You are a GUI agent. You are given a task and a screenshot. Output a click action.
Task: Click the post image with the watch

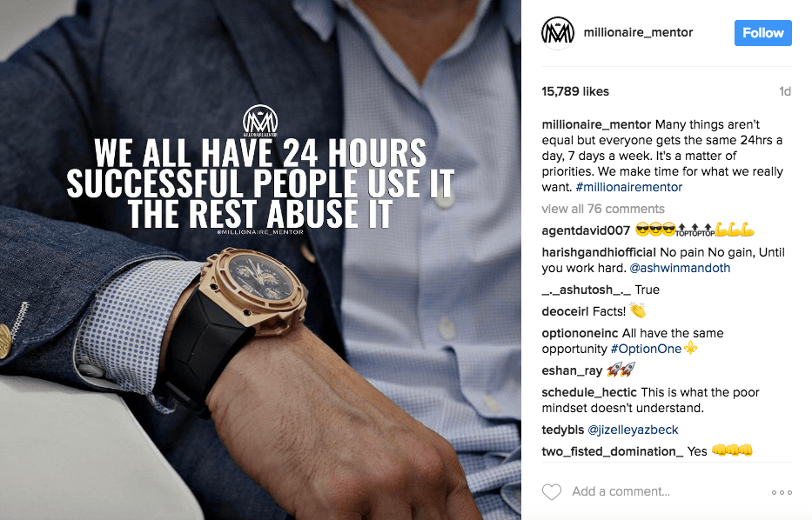click(260, 260)
